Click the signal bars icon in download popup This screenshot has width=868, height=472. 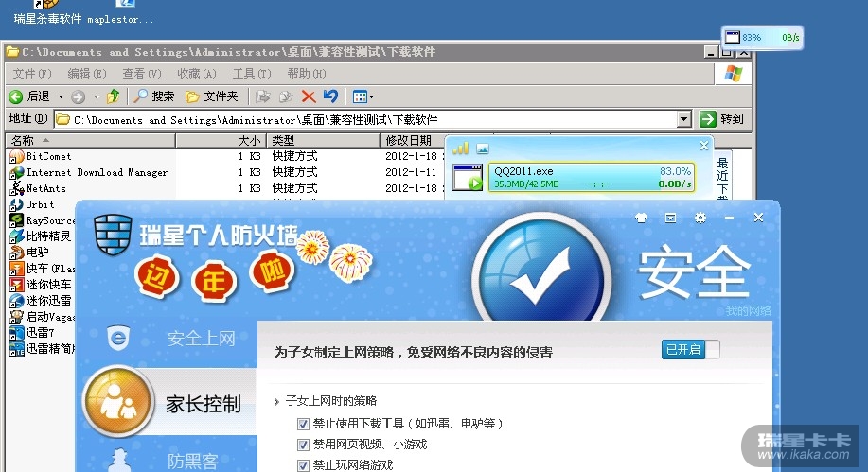tap(460, 148)
